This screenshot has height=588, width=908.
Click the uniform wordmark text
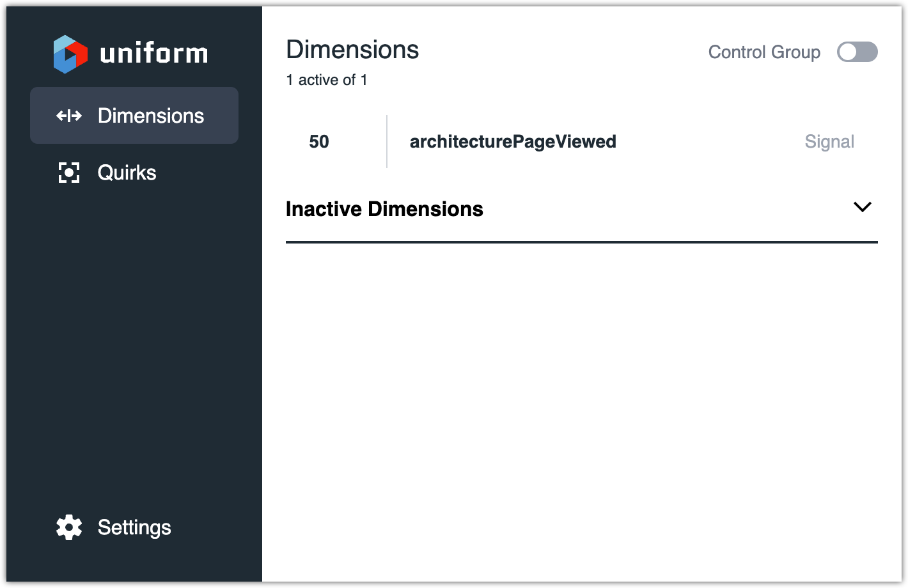(x=154, y=54)
